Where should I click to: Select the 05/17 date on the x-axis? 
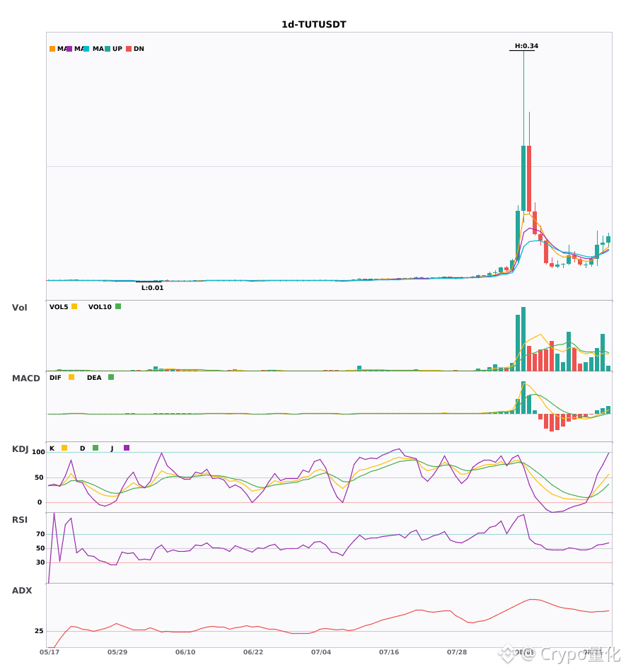point(50,652)
